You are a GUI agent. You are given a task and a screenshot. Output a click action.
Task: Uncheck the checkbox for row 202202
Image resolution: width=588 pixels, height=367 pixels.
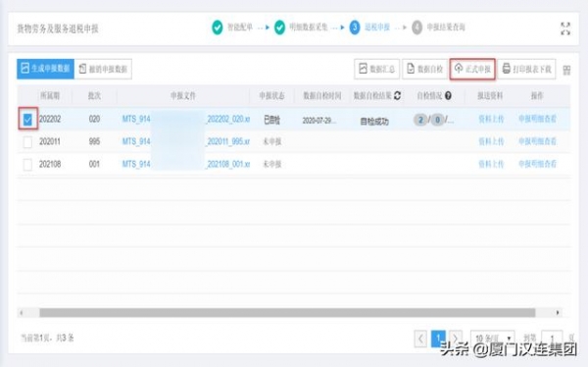click(x=27, y=119)
